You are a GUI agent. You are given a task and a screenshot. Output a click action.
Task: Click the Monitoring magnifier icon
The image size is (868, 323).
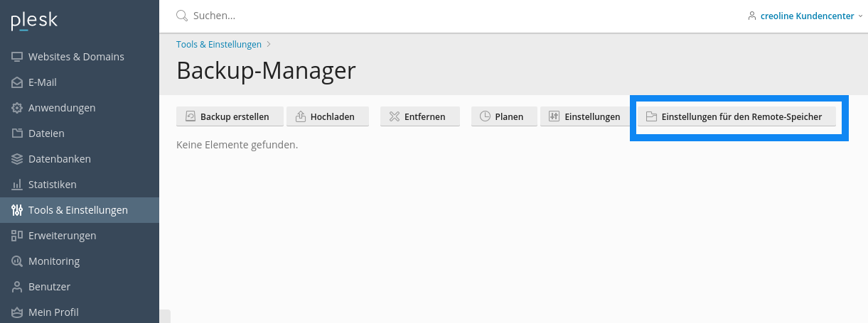pos(17,261)
